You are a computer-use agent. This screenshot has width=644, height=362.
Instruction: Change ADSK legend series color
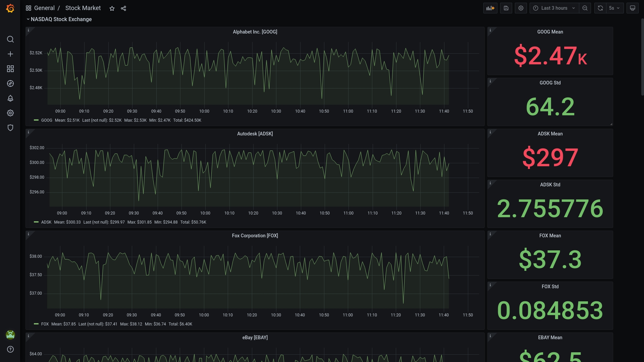click(36, 222)
